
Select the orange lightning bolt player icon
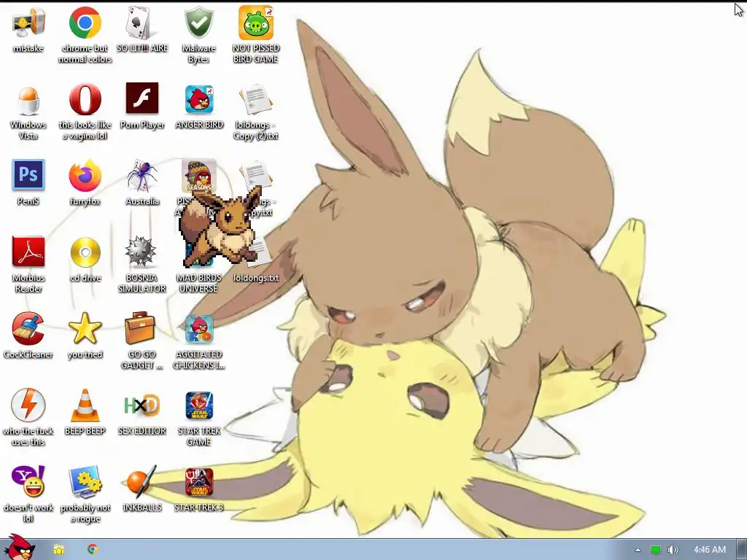point(28,405)
